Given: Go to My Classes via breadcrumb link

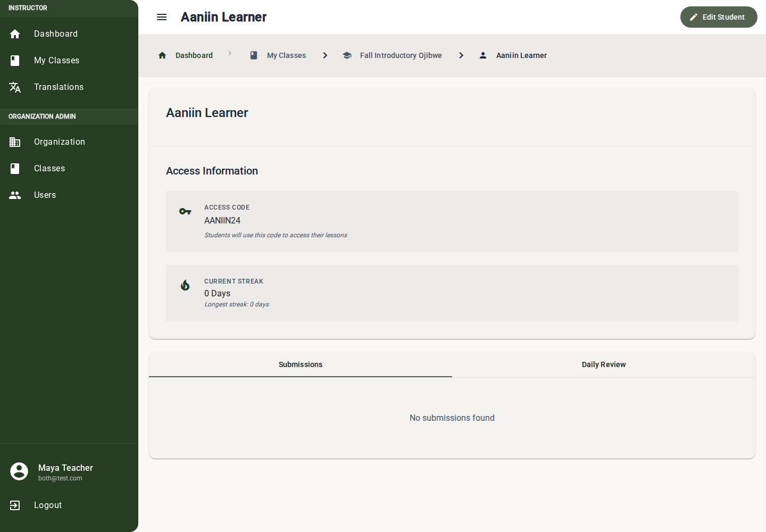Looking at the screenshot, I should tap(286, 55).
